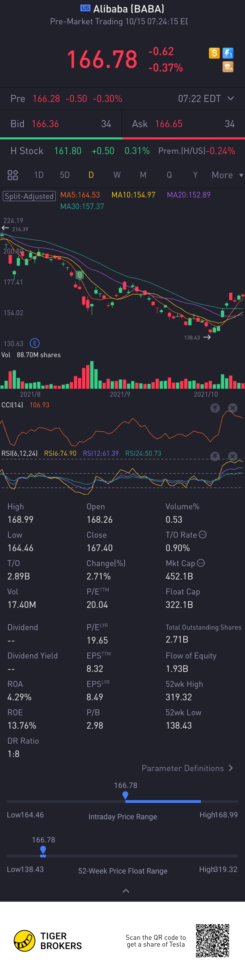Tap the Bid 166.36 quote
The image size is (245, 980).
[61, 124]
